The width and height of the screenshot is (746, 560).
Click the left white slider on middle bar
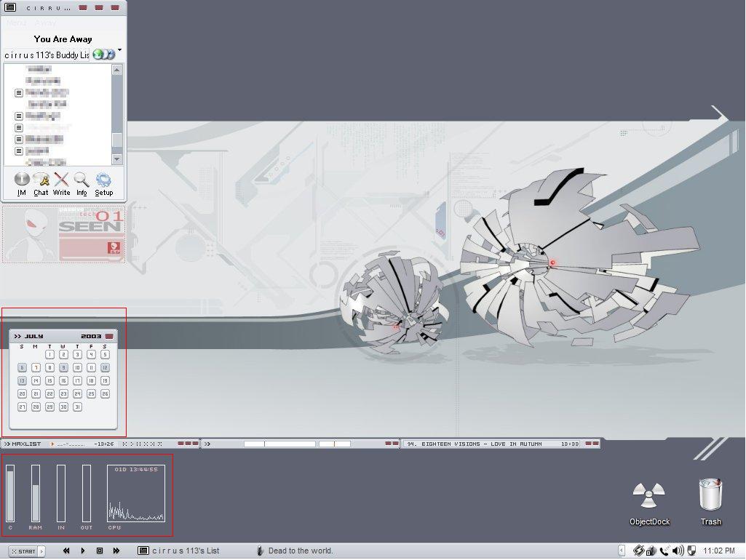tap(279, 444)
